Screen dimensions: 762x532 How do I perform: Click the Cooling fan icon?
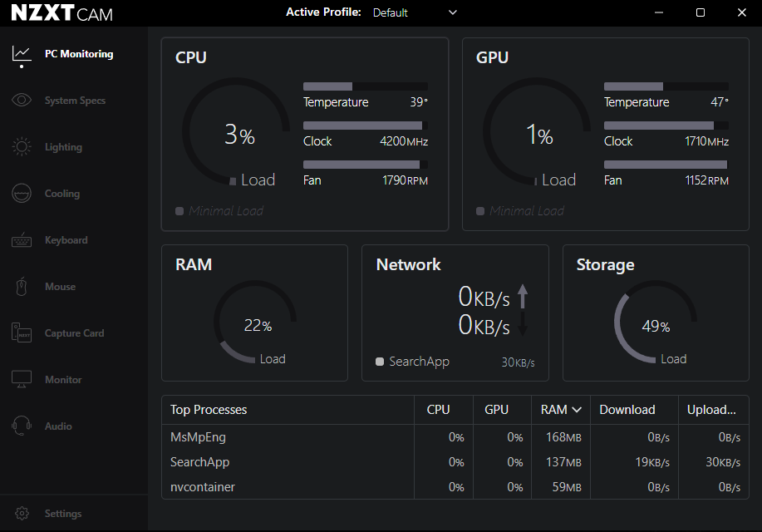point(22,194)
